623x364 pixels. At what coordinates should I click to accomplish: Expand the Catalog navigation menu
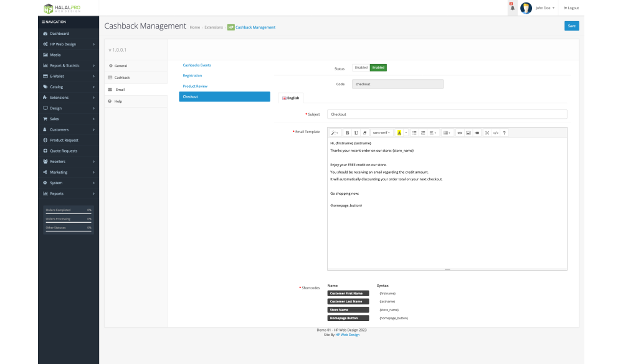tap(68, 86)
